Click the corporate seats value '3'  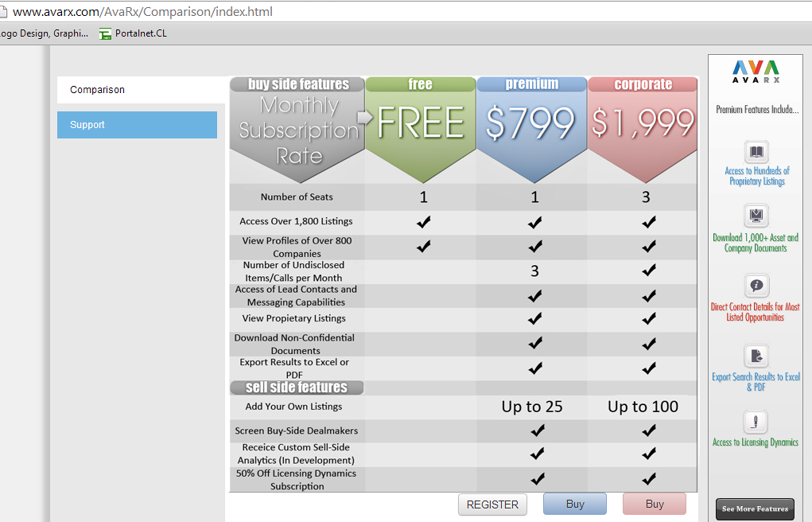(x=646, y=197)
